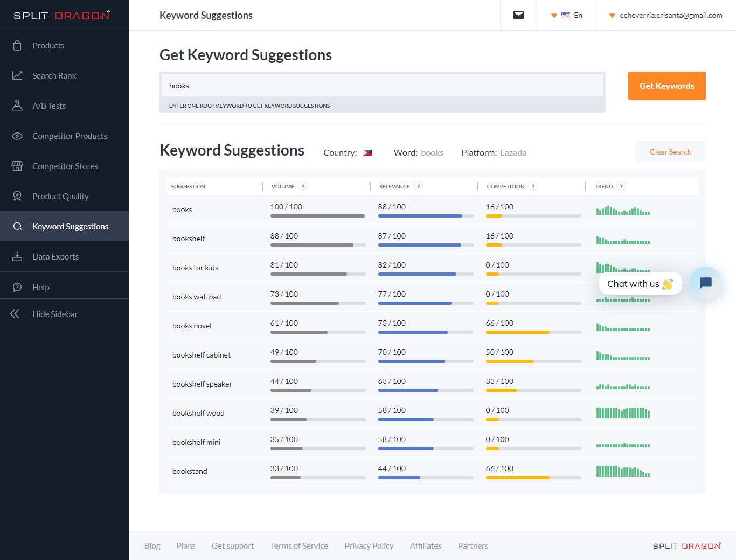
Task: Click the suggestion 'bookshelf mini'
Action: click(196, 442)
